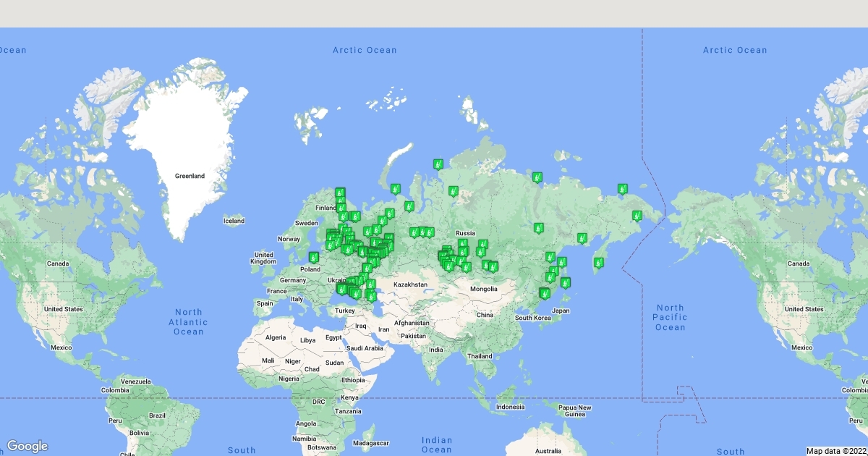Click the topmost marker in the column above Finland
Image resolution: width=868 pixels, height=456 pixels.
pyautogui.click(x=340, y=193)
